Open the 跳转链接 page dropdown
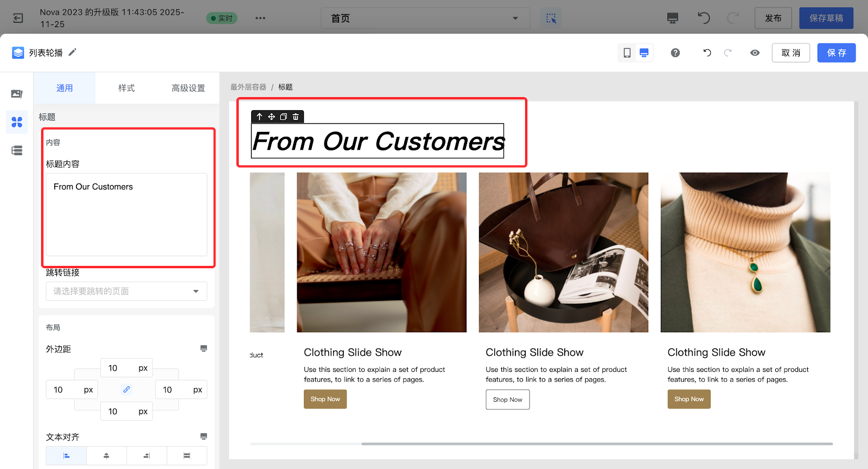This screenshot has height=469, width=868. pyautogui.click(x=126, y=291)
